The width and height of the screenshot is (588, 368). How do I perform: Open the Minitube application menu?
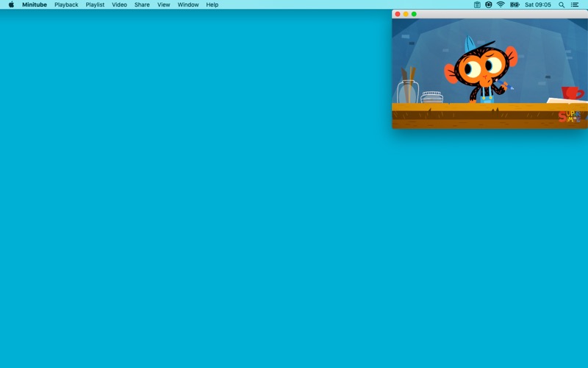point(35,4)
